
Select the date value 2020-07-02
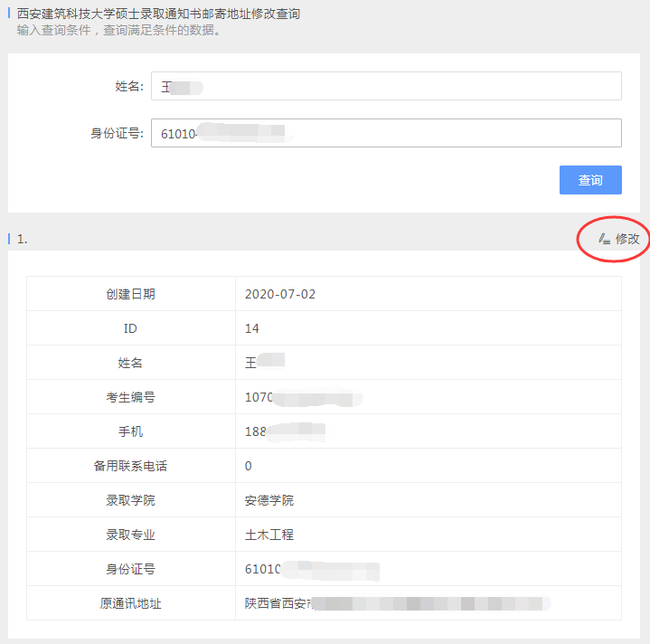click(x=280, y=294)
